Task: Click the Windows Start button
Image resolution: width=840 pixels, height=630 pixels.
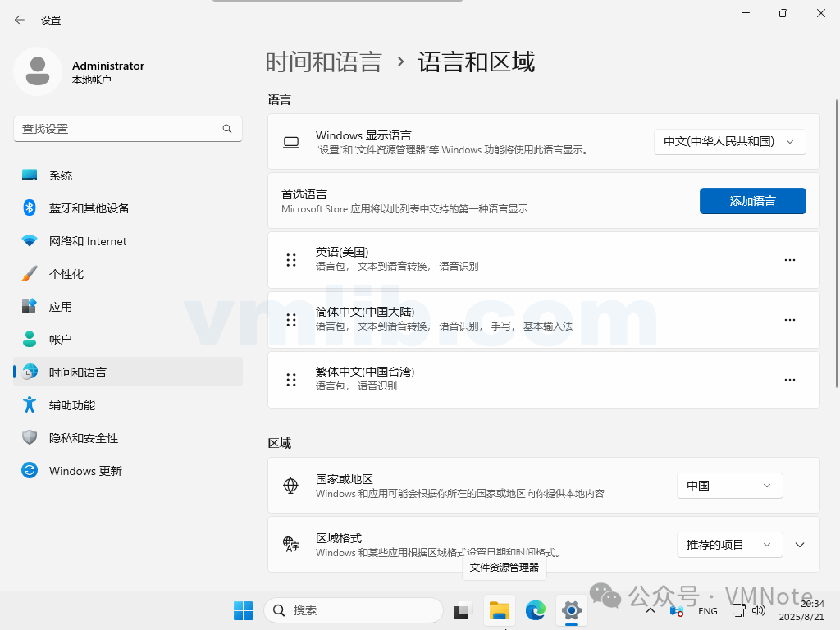Action: click(x=243, y=610)
